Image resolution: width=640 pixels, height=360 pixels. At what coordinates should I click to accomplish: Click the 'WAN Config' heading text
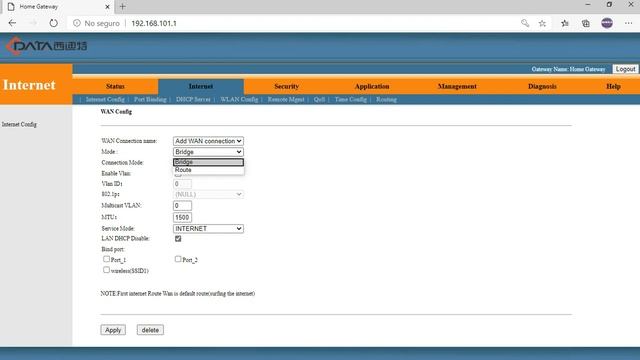[x=116, y=111]
